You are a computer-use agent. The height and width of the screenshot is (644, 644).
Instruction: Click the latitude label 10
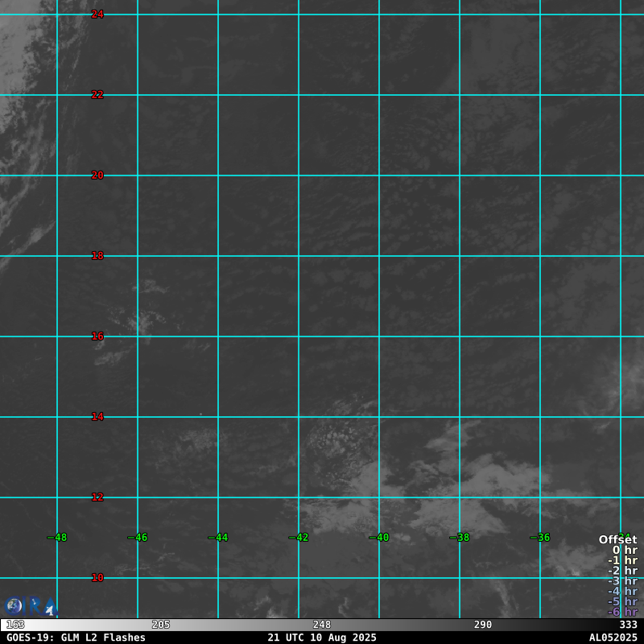(97, 578)
